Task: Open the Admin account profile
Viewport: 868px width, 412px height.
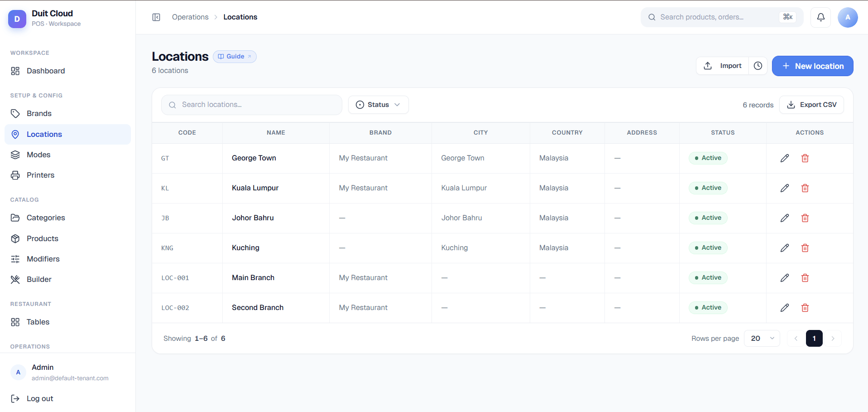Action: (x=67, y=372)
